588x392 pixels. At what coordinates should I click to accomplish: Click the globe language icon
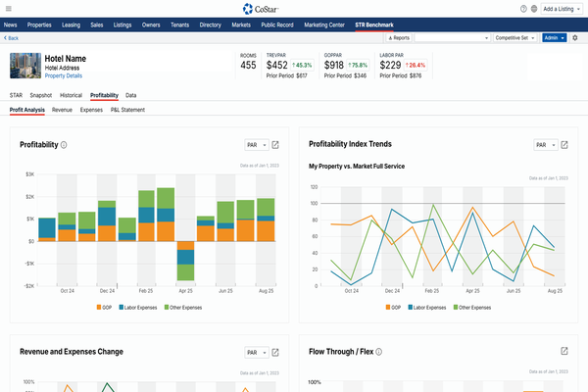click(x=534, y=9)
